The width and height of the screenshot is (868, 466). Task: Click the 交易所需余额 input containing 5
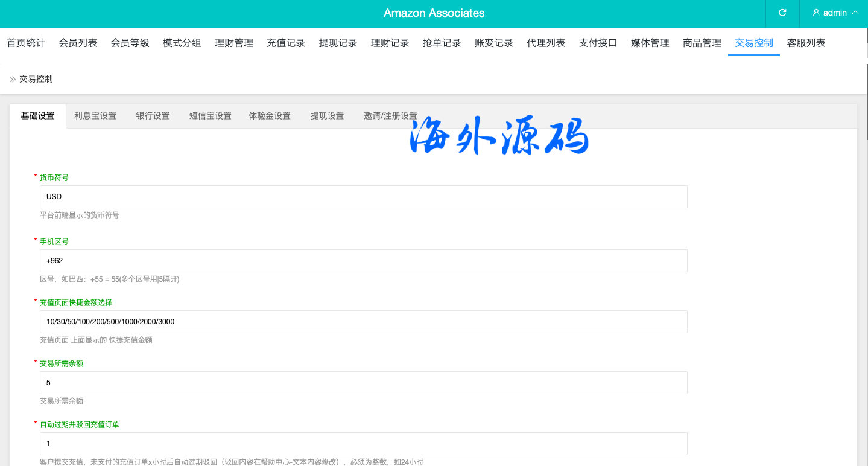tap(363, 383)
